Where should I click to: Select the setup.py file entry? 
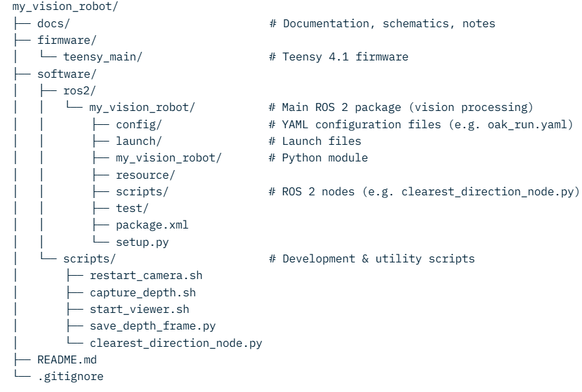(142, 242)
